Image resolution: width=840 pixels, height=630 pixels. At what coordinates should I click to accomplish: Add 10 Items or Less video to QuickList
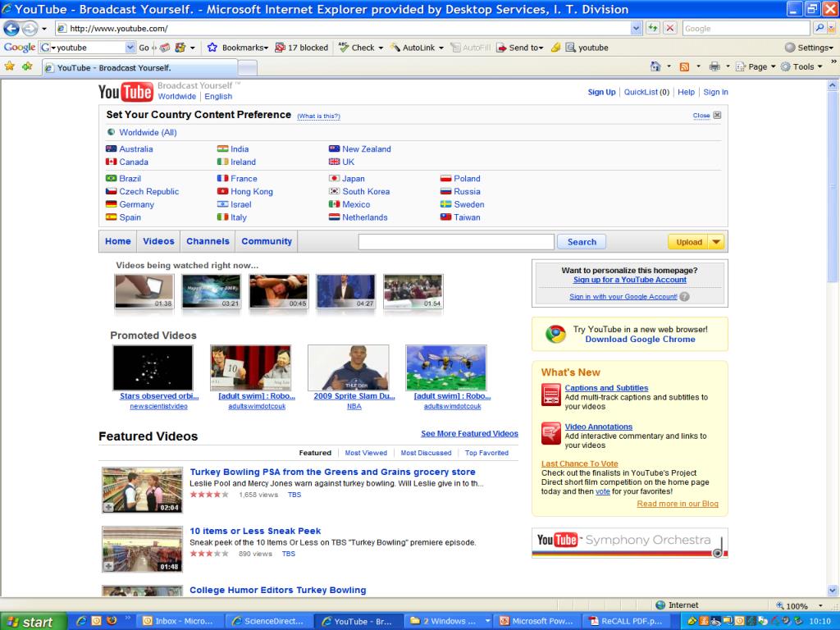tap(109, 566)
